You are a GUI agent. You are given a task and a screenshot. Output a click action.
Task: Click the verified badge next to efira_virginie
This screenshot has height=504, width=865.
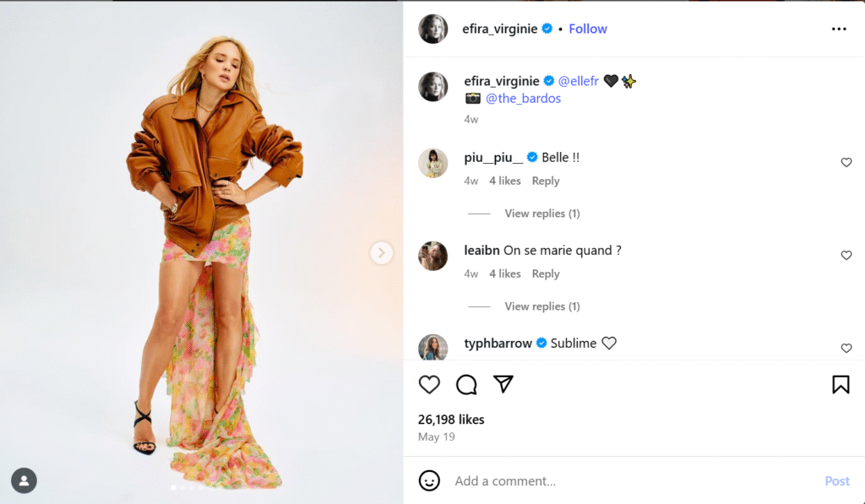coord(547,28)
